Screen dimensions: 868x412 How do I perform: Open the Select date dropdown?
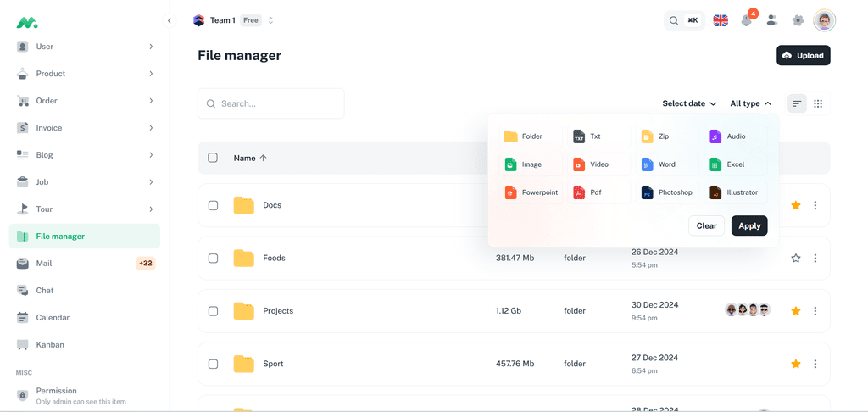click(x=689, y=103)
